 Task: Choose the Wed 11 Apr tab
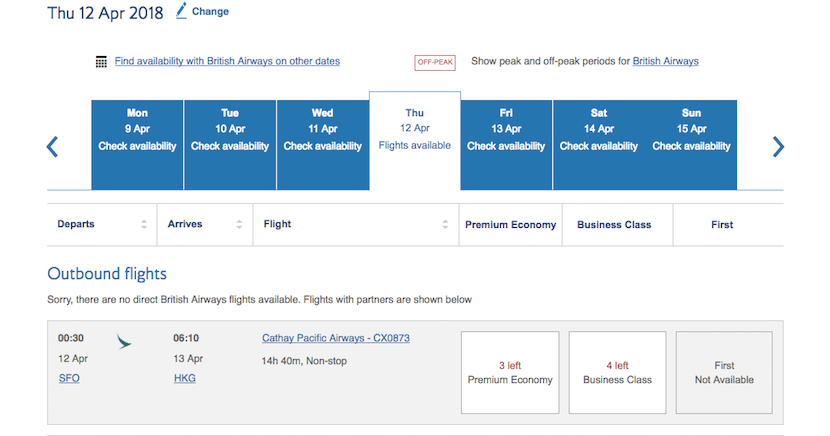coord(322,144)
